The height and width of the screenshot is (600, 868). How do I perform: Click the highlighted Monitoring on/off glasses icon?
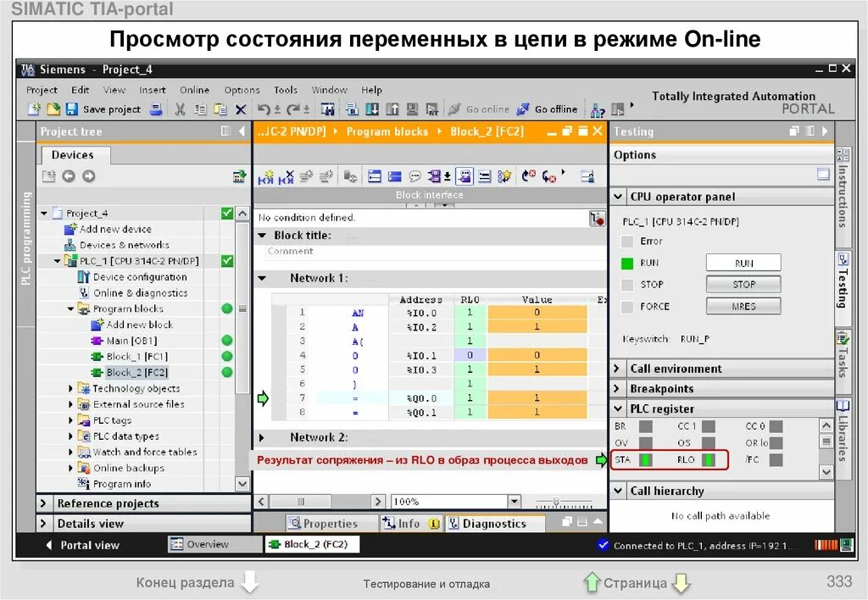click(x=465, y=176)
